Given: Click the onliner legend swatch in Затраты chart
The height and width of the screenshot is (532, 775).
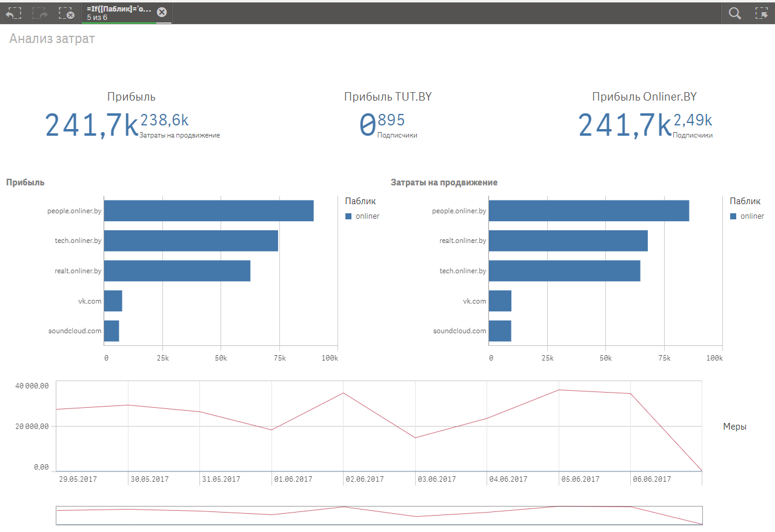Looking at the screenshot, I should click(734, 216).
